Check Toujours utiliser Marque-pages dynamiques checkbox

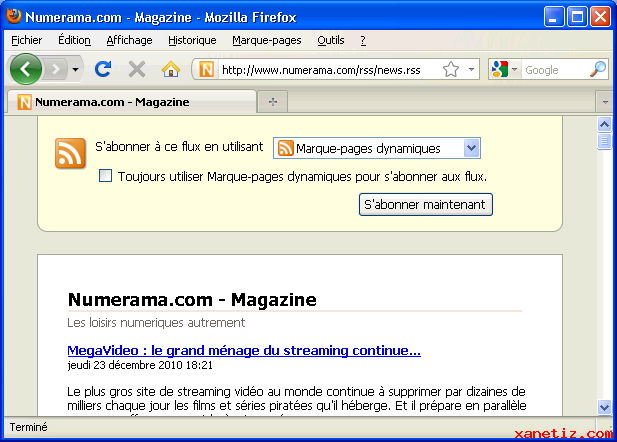pyautogui.click(x=105, y=176)
